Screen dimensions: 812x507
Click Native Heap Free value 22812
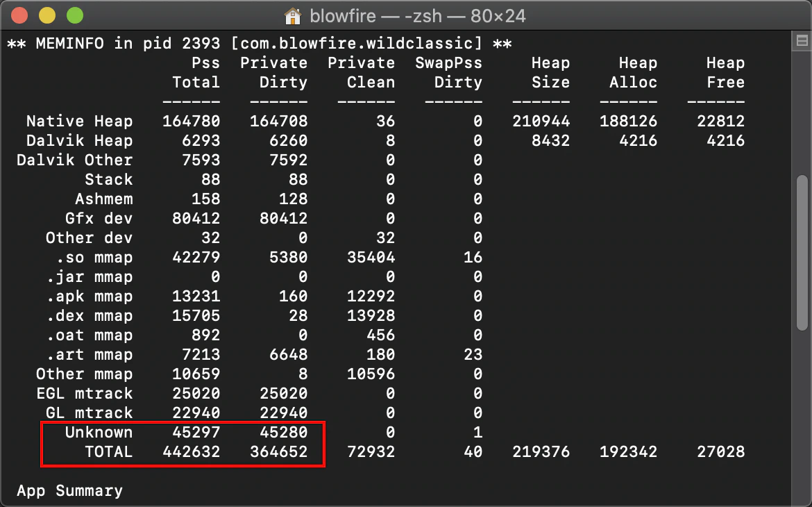721,121
